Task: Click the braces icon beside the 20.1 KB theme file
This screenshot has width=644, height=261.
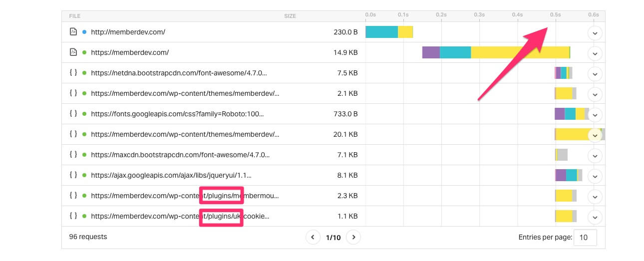Action: pyautogui.click(x=73, y=134)
